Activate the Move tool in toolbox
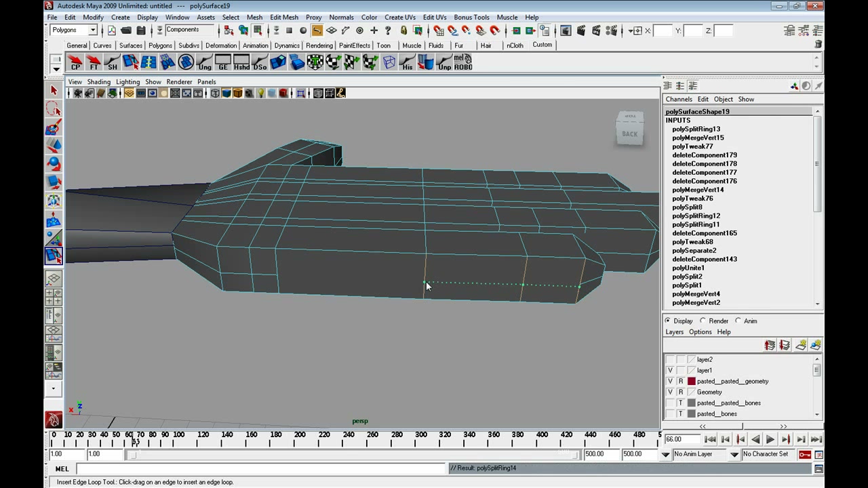Viewport: 868px width, 488px height. tap(54, 146)
